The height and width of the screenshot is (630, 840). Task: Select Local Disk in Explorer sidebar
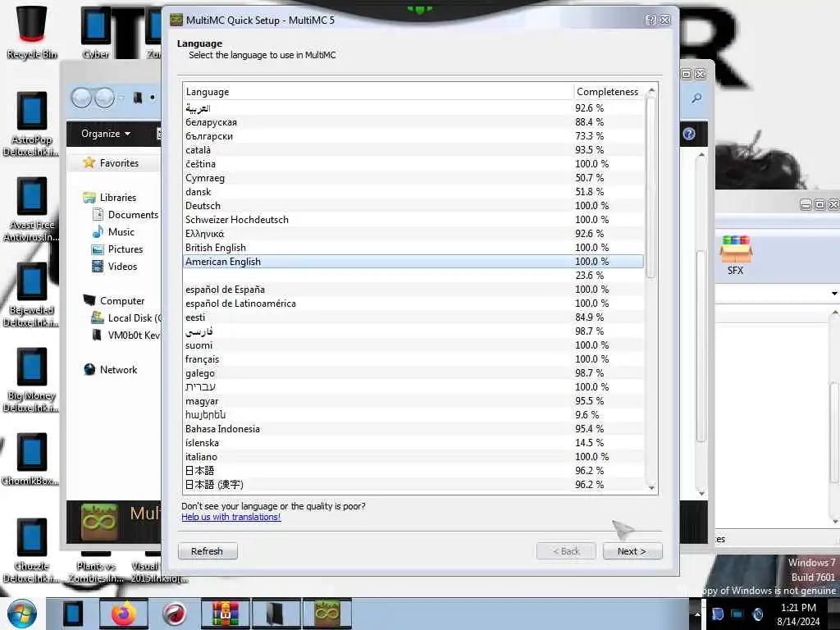click(126, 317)
